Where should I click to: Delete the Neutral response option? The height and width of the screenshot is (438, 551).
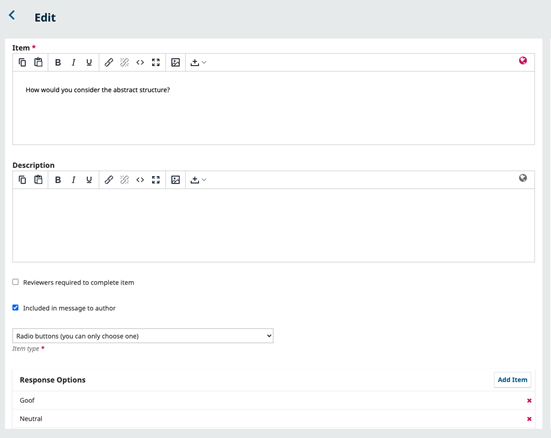pyautogui.click(x=529, y=419)
